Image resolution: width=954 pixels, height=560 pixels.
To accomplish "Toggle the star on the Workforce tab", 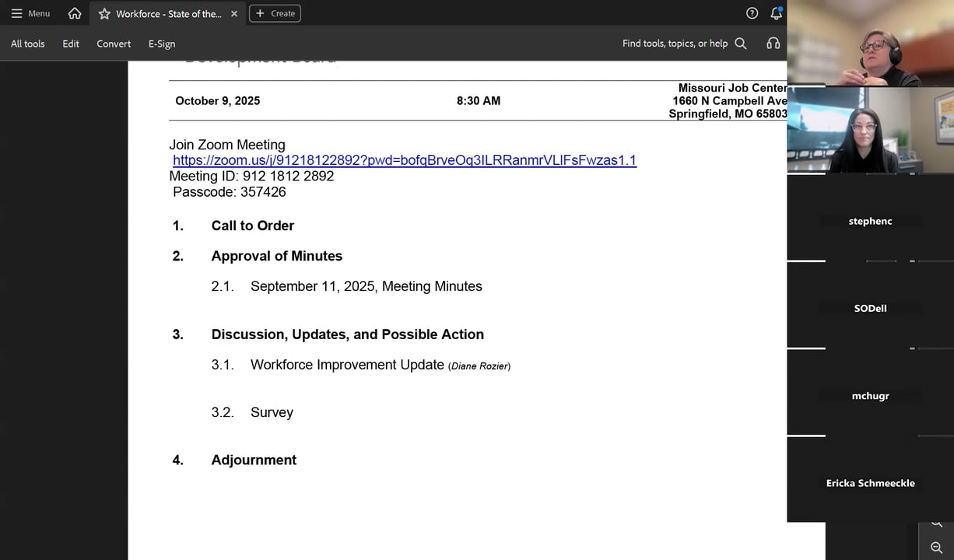I will [103, 13].
